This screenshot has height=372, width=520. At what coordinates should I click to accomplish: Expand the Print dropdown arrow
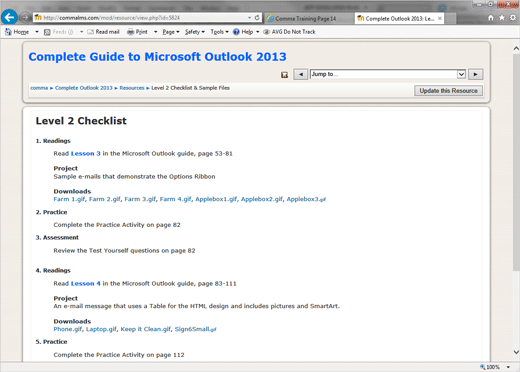(x=155, y=32)
